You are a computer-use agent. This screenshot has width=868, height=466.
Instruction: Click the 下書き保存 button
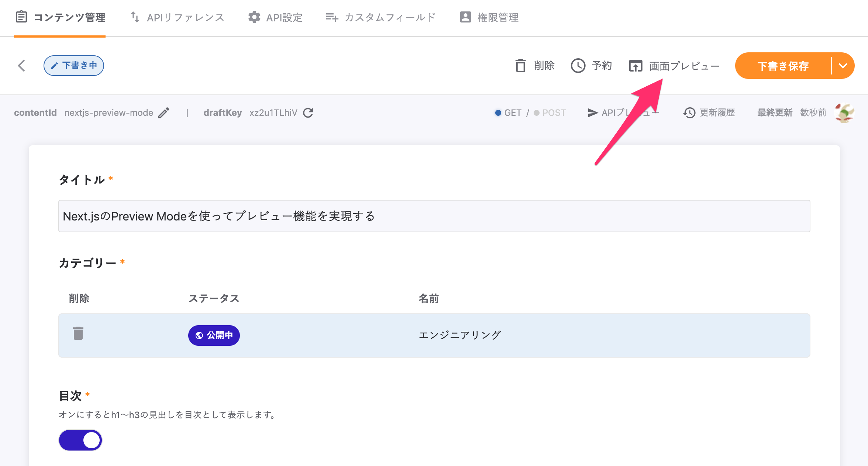[x=783, y=66]
